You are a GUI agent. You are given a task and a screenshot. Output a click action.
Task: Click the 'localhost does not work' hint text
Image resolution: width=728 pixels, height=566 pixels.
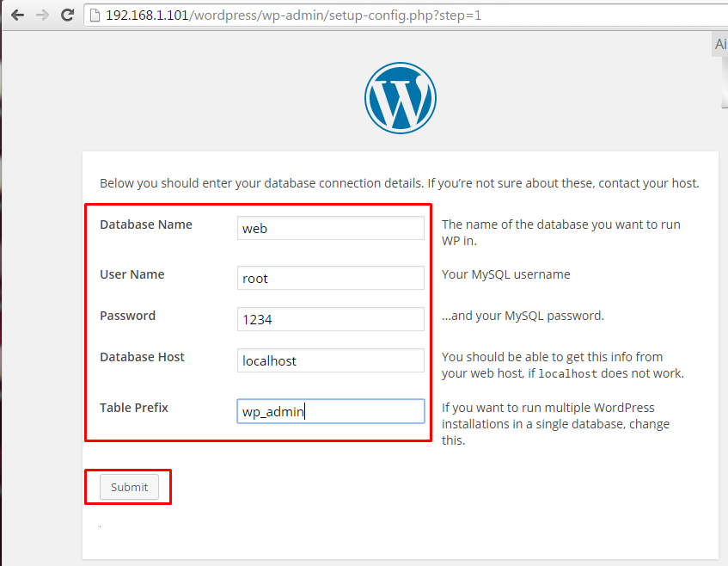tap(563, 365)
